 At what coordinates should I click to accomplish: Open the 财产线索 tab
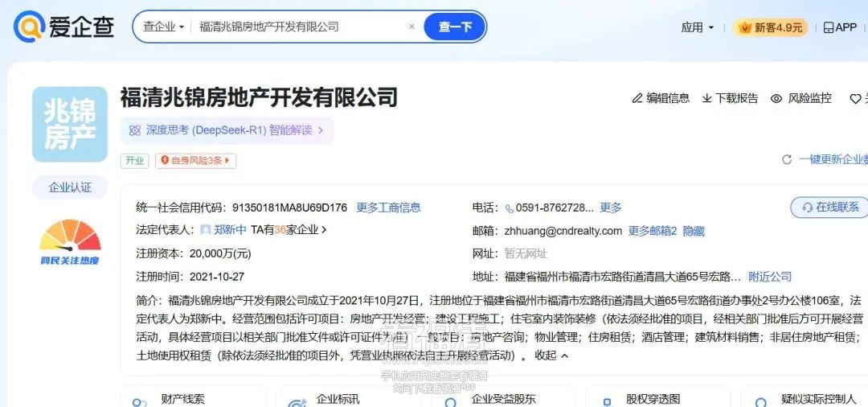(182, 398)
